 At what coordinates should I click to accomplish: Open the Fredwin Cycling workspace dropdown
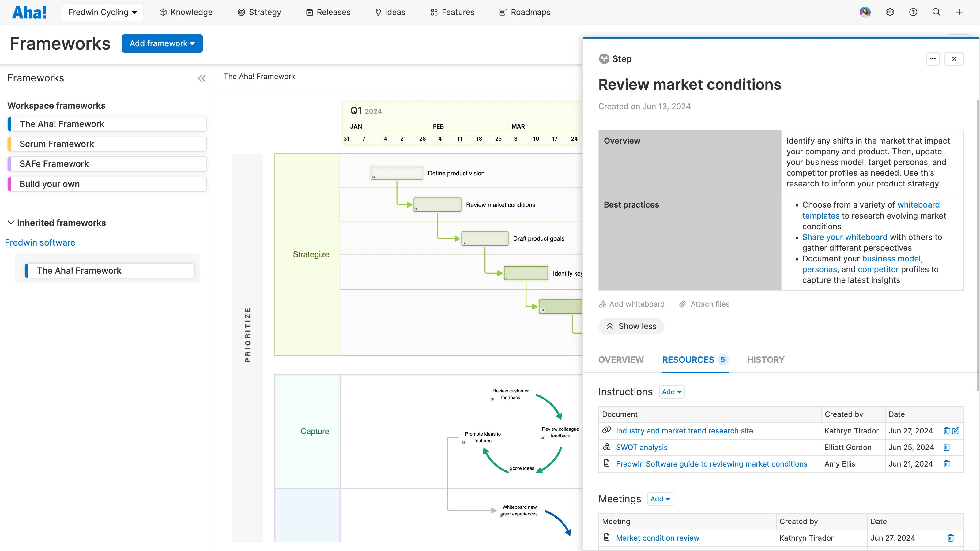tap(102, 12)
